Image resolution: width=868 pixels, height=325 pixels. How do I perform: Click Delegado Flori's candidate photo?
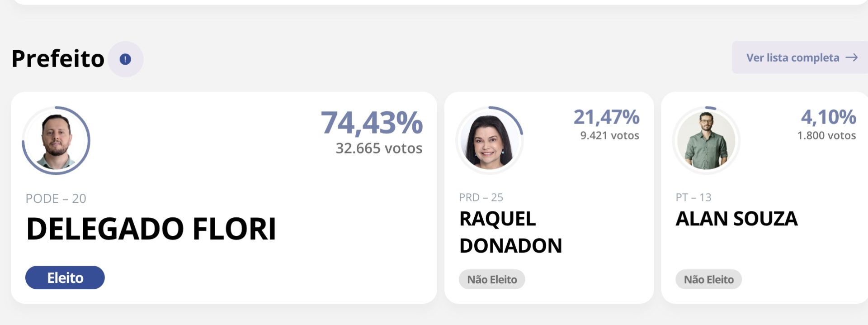coord(56,140)
